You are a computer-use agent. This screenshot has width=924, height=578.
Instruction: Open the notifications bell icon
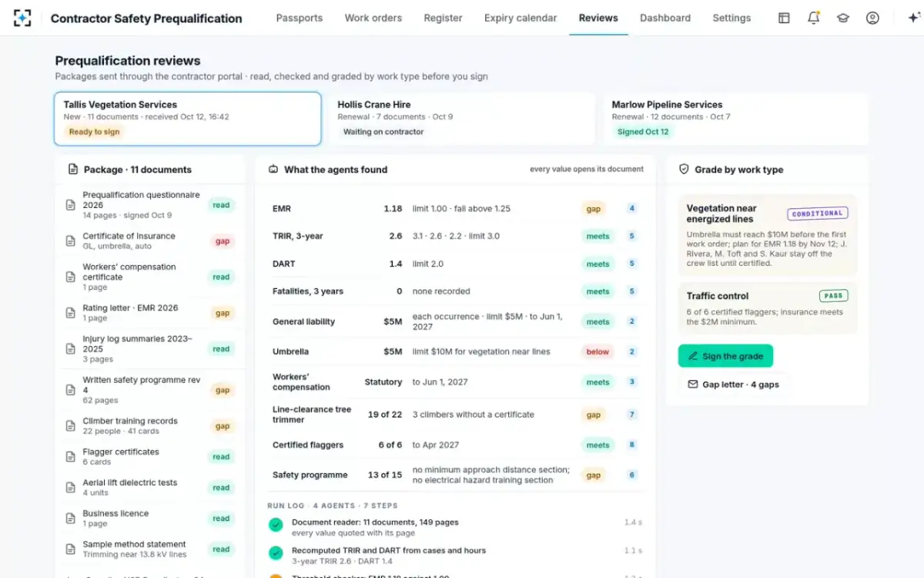tap(814, 18)
